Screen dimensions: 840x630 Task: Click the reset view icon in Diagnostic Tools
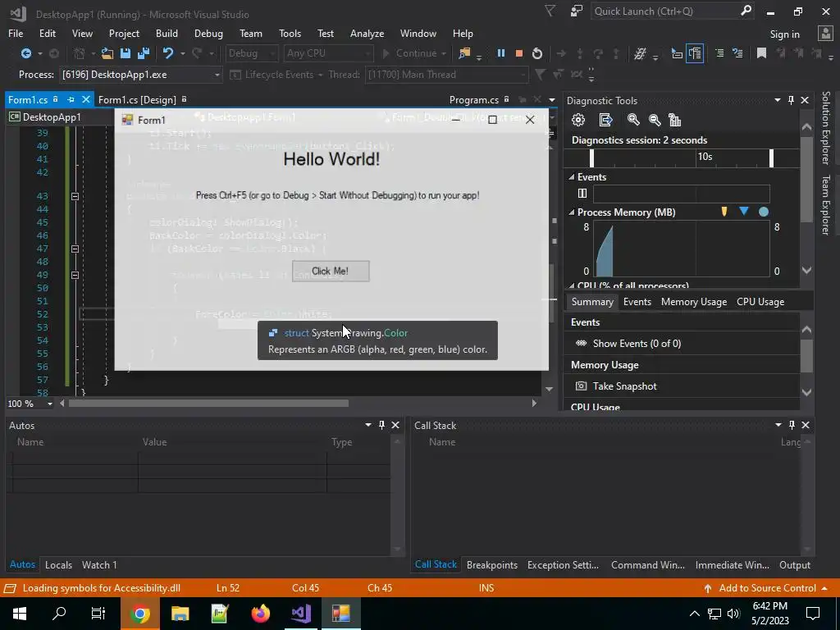coord(675,120)
